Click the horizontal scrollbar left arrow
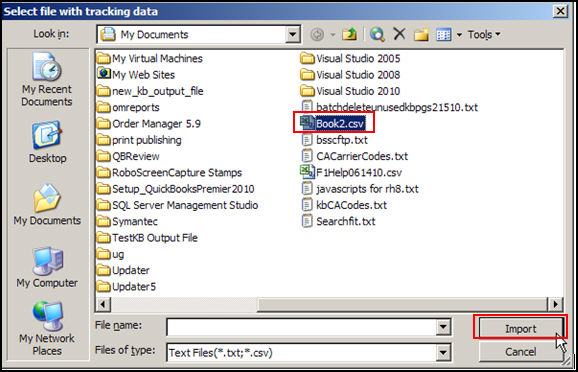This screenshot has width=578, height=372. click(103, 304)
